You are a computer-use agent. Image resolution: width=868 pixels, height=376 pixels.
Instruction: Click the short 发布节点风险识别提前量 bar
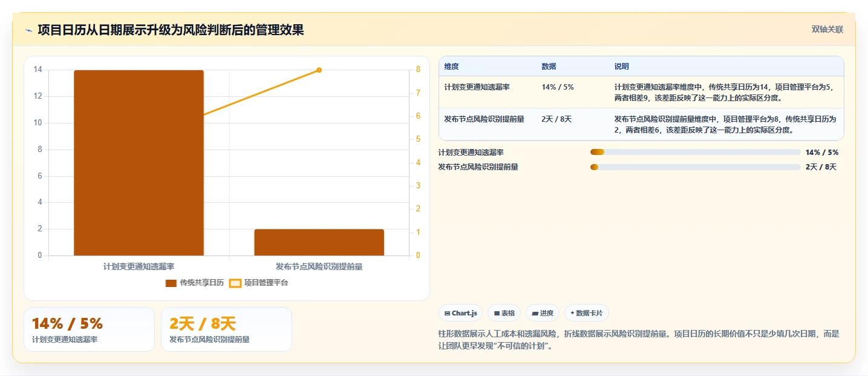click(319, 242)
